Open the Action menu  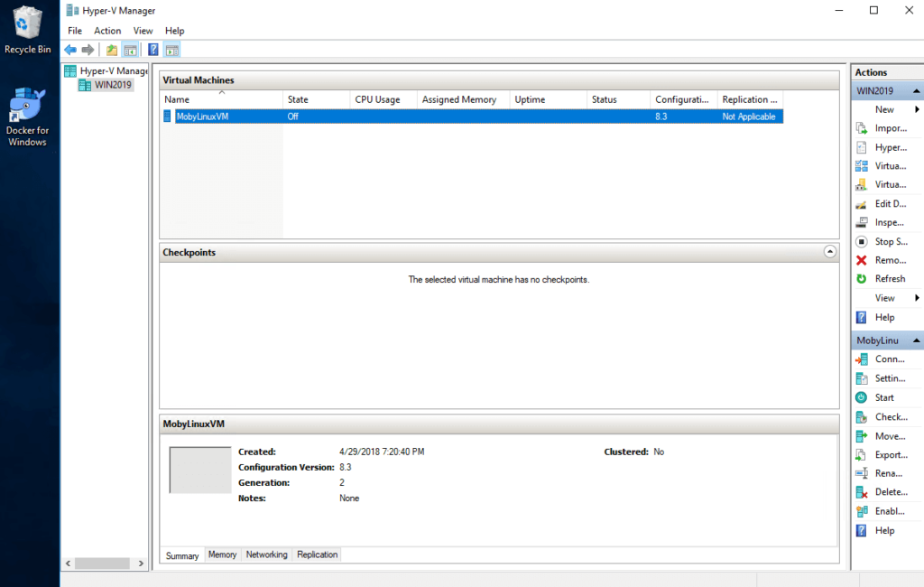107,30
